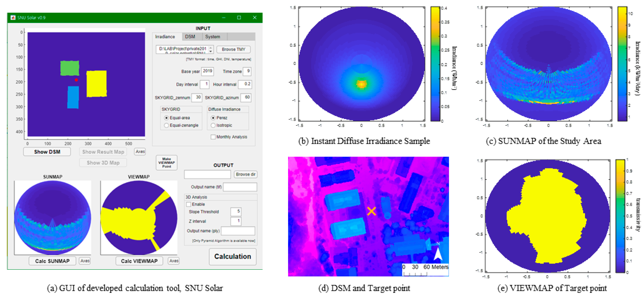Viewport: 644px width, 296px height.
Task: Click the big Calculation button
Action: click(x=232, y=256)
